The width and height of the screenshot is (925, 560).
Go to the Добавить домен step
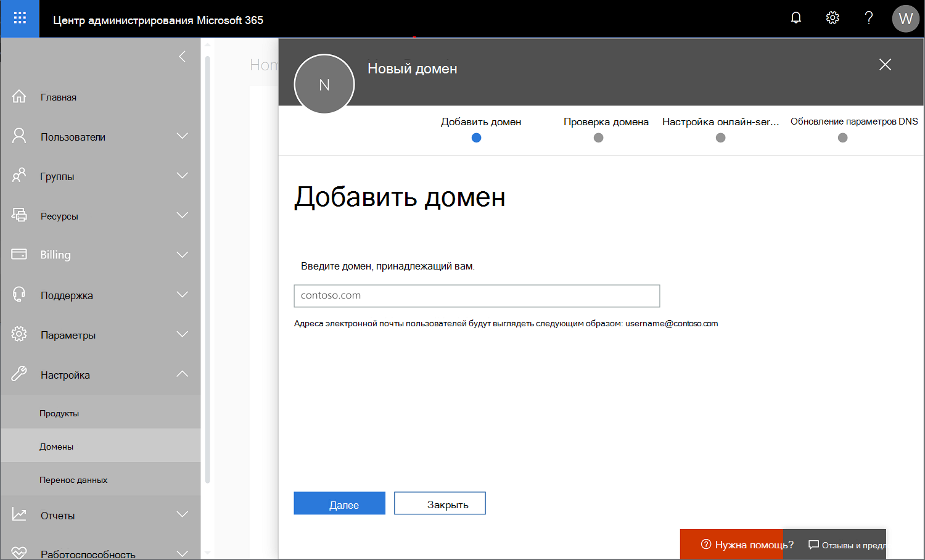coord(481,122)
